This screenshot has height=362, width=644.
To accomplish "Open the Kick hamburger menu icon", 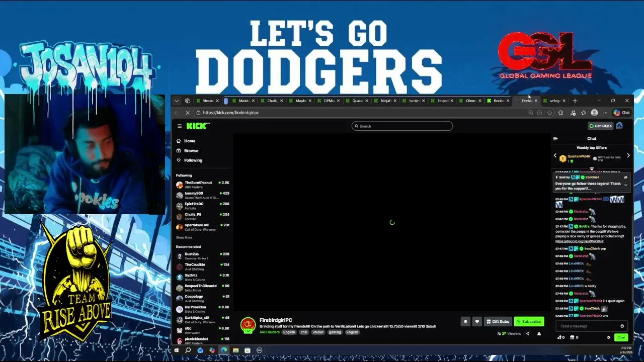I will [x=179, y=126].
